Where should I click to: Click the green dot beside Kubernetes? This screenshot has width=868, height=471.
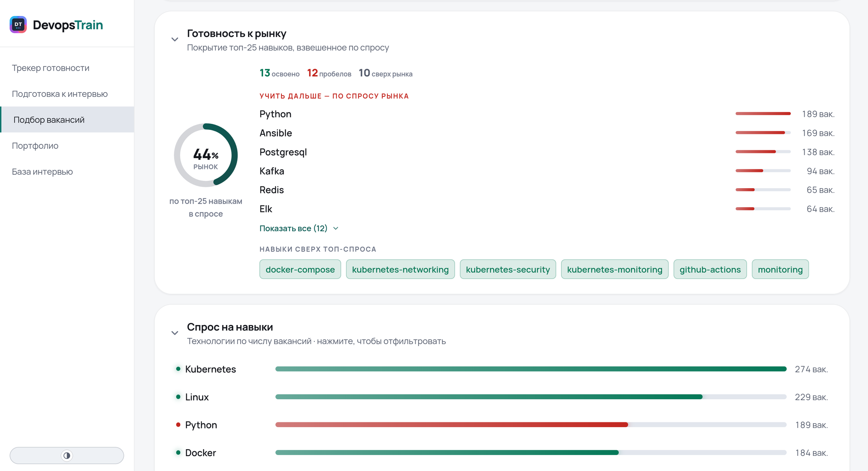[x=178, y=369]
